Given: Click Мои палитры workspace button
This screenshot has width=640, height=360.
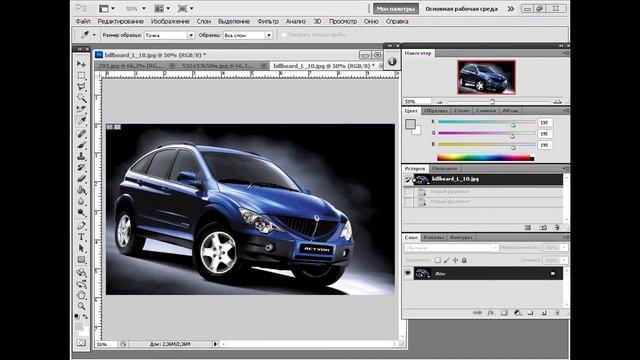Looking at the screenshot, I should [x=396, y=9].
